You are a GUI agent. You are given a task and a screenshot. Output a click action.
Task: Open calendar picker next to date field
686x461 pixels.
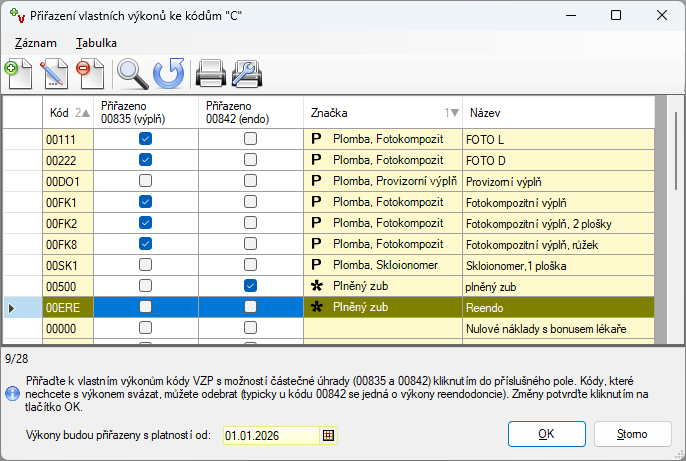pos(328,435)
